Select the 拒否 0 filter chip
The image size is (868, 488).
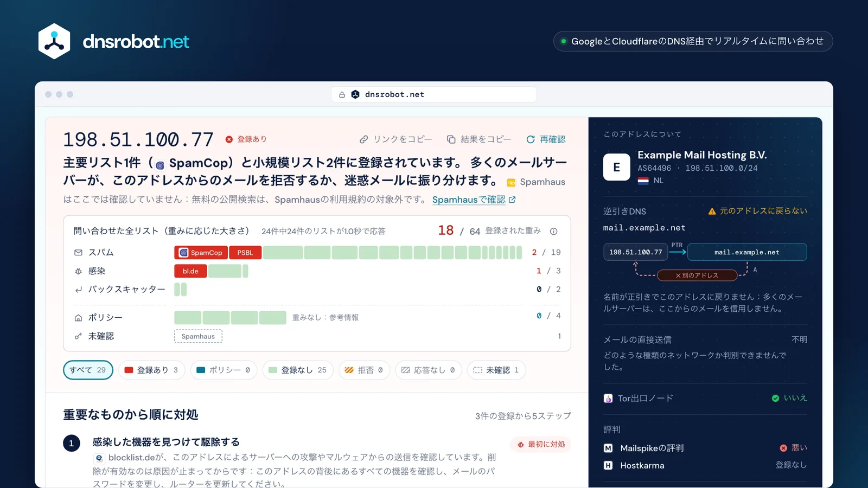(364, 370)
